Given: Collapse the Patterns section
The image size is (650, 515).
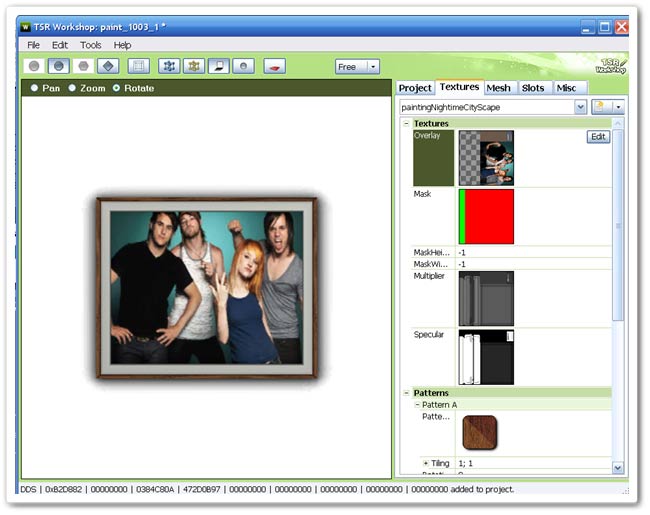Looking at the screenshot, I should [x=406, y=393].
